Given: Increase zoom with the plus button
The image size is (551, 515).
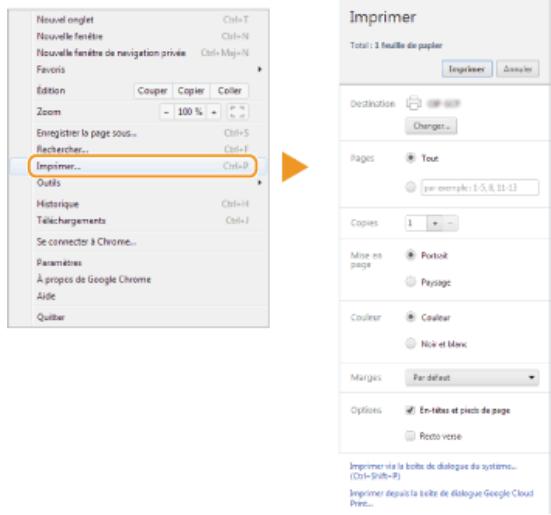Looking at the screenshot, I should click(214, 112).
